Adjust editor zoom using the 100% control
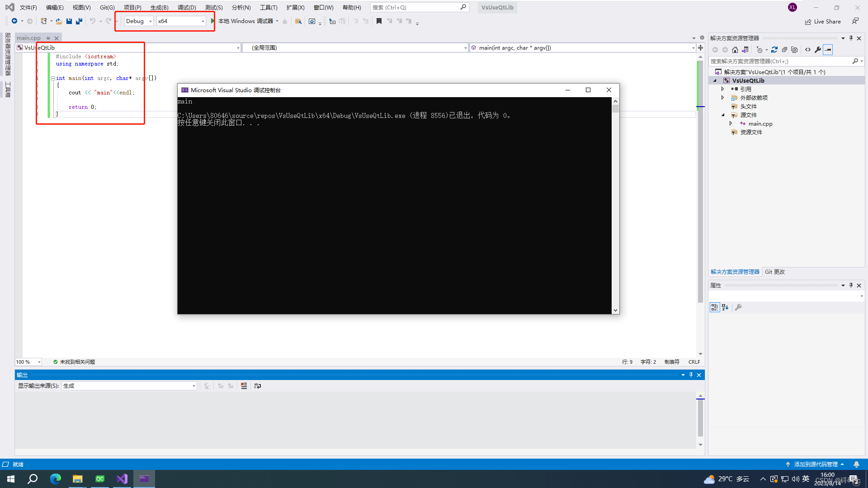 click(x=28, y=361)
